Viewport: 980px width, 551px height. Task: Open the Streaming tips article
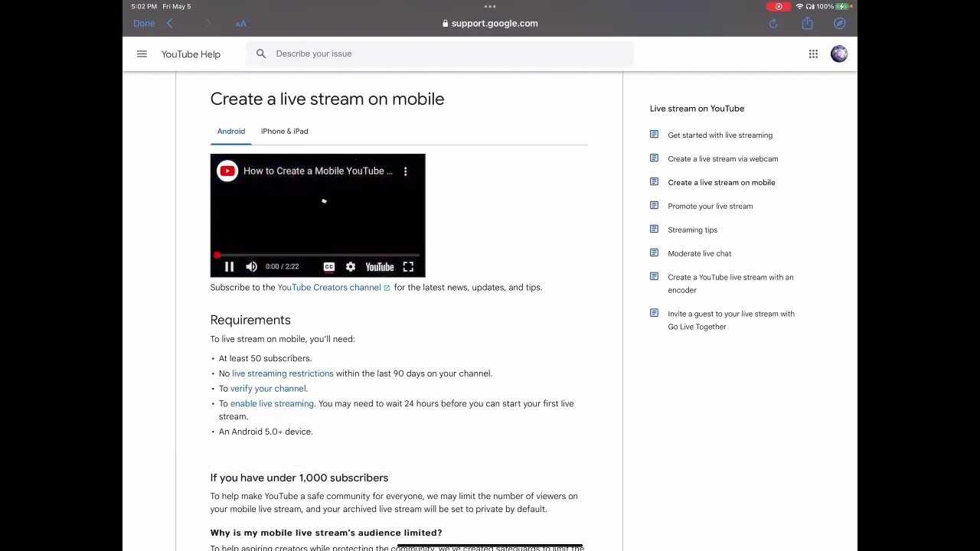692,230
